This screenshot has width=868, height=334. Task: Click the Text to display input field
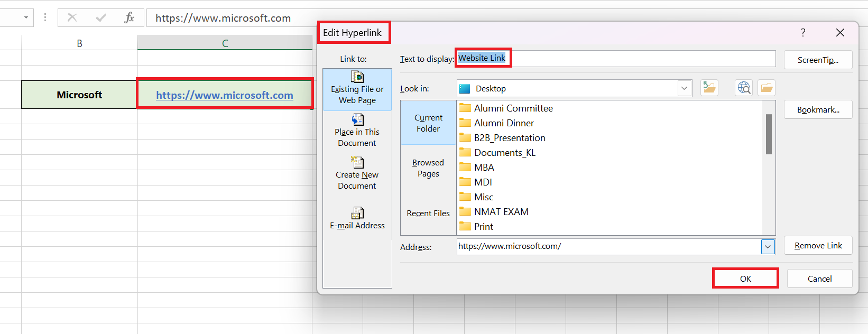tap(616, 59)
